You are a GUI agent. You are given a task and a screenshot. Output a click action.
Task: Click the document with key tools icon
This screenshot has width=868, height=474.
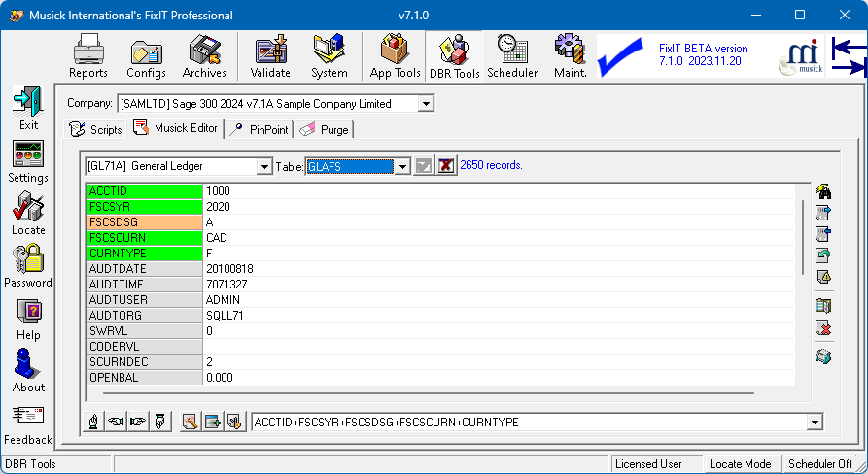[234, 422]
